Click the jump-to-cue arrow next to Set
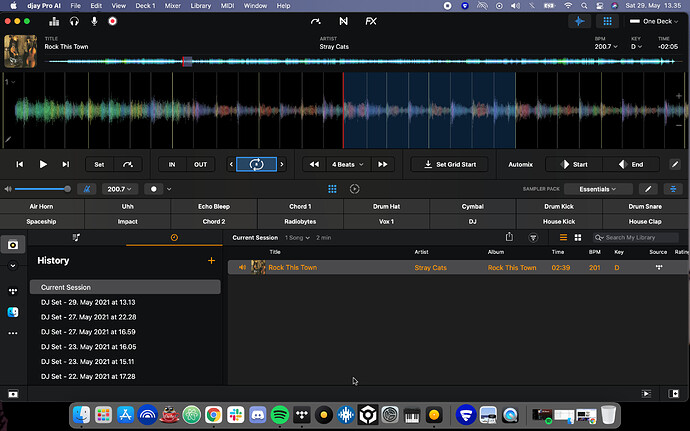 128,164
